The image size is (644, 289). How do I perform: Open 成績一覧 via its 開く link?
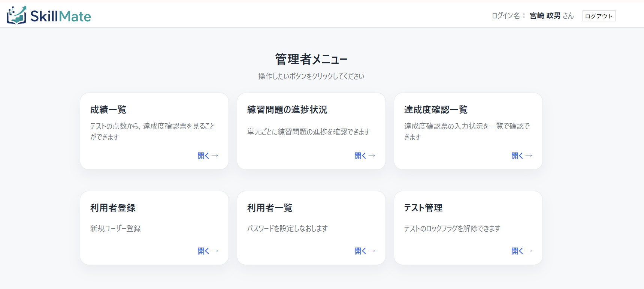208,156
